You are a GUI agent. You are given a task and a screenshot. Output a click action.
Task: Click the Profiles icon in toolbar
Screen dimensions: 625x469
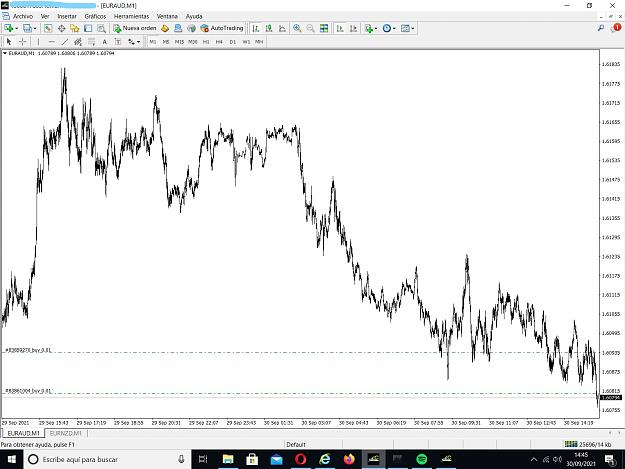(27, 28)
